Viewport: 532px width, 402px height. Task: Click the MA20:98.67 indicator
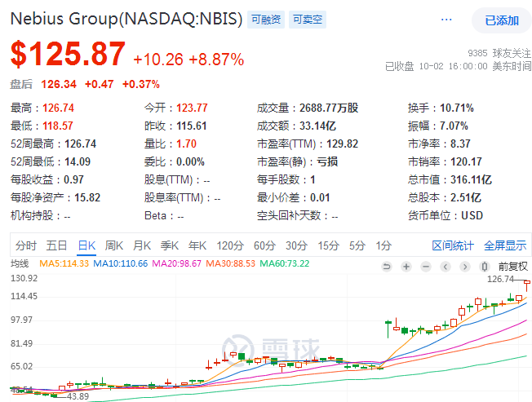coord(177,263)
